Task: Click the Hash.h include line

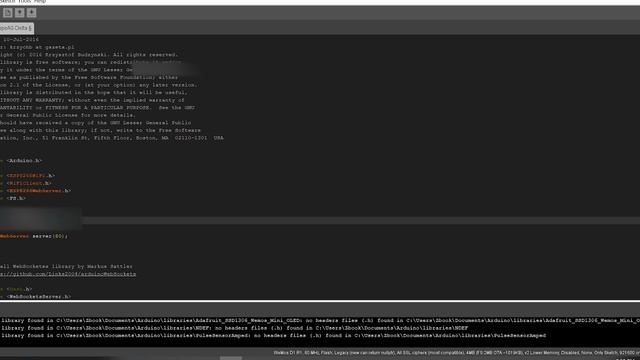Action: point(16,289)
